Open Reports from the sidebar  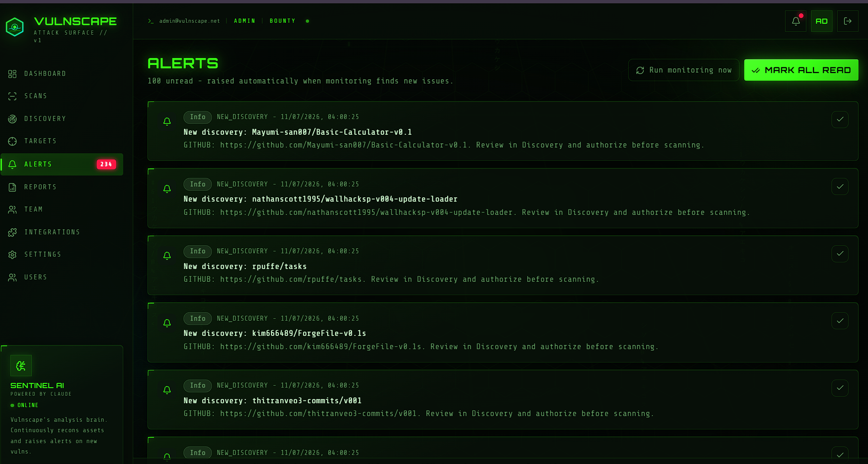pos(62,187)
